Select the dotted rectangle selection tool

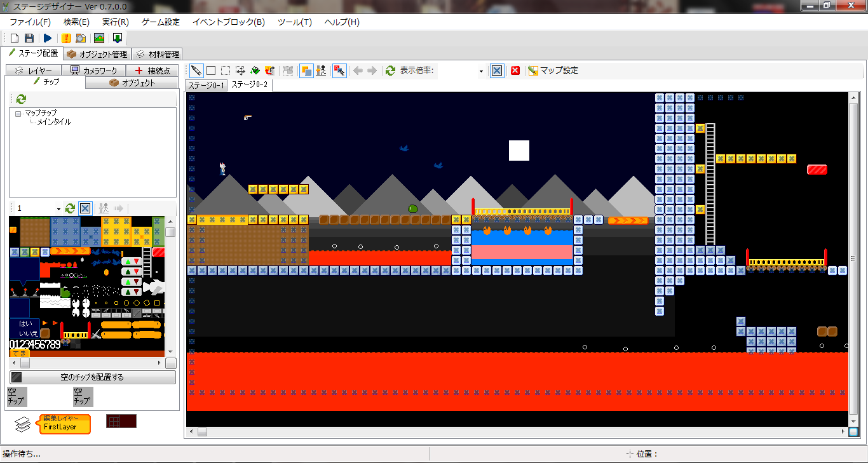(226, 70)
